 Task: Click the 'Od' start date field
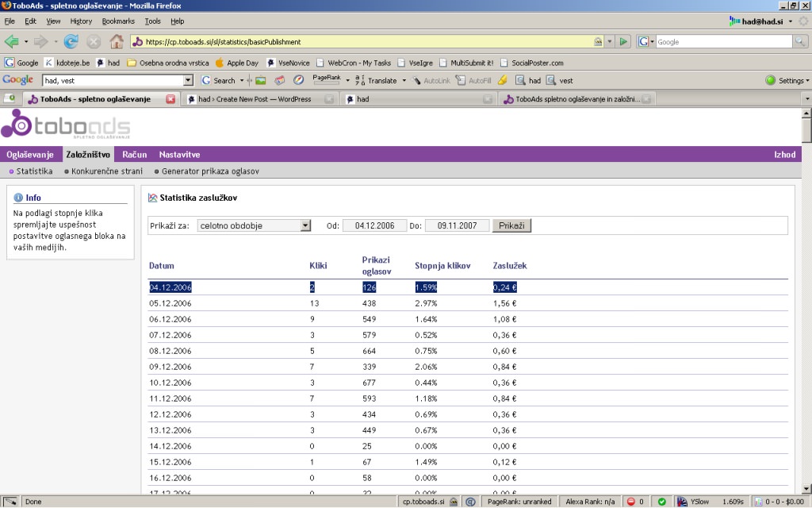click(x=374, y=225)
